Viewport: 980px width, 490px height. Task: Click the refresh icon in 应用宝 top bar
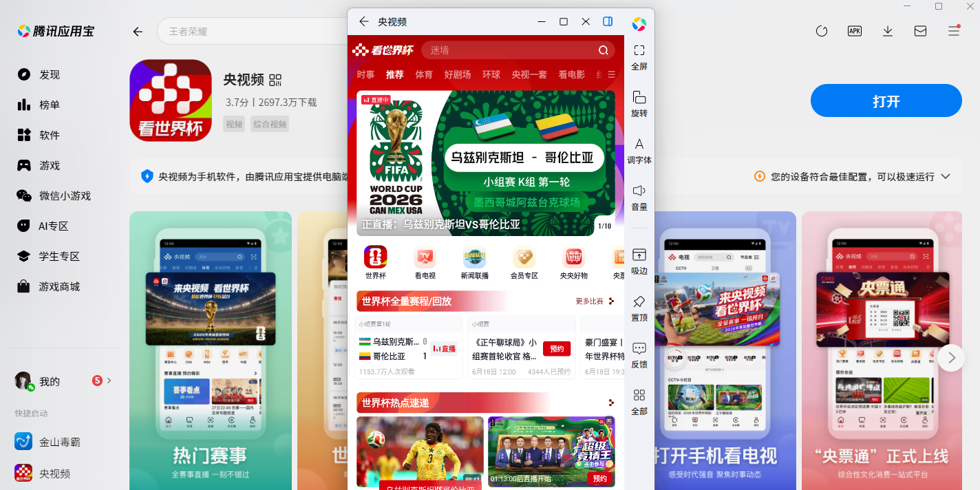821,31
